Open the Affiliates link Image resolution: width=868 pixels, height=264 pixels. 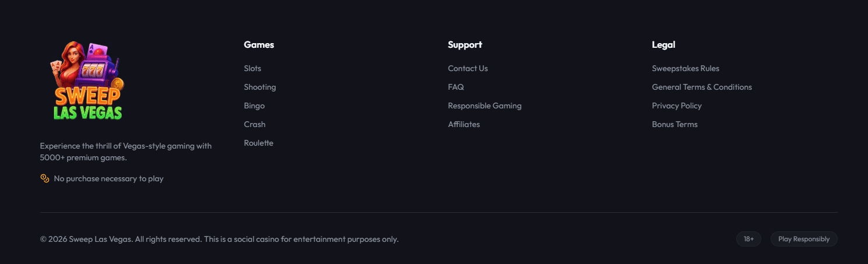point(464,124)
